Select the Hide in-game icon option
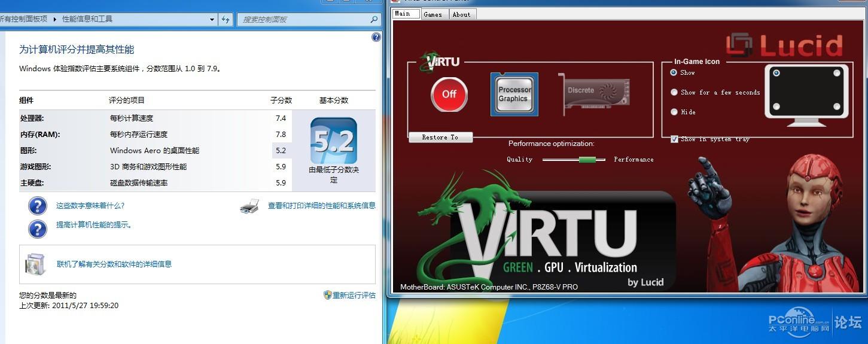Screen dimensions: 868x344 [x=682, y=112]
